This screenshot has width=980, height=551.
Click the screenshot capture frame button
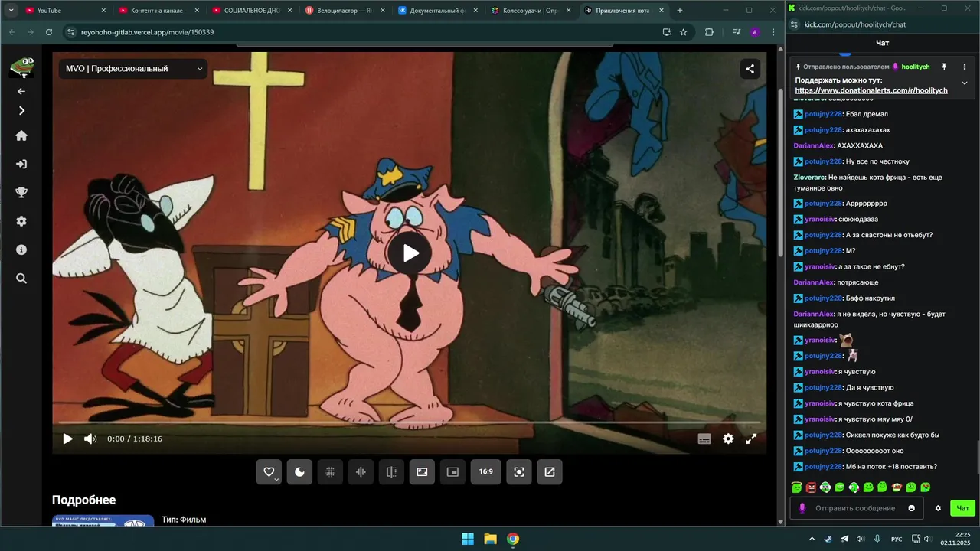coord(519,471)
